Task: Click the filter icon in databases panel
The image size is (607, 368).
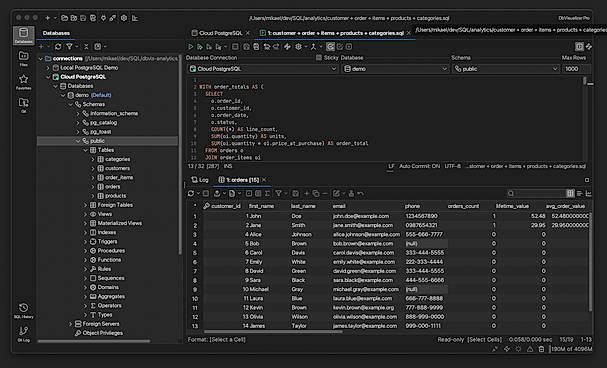Action: tap(69, 46)
